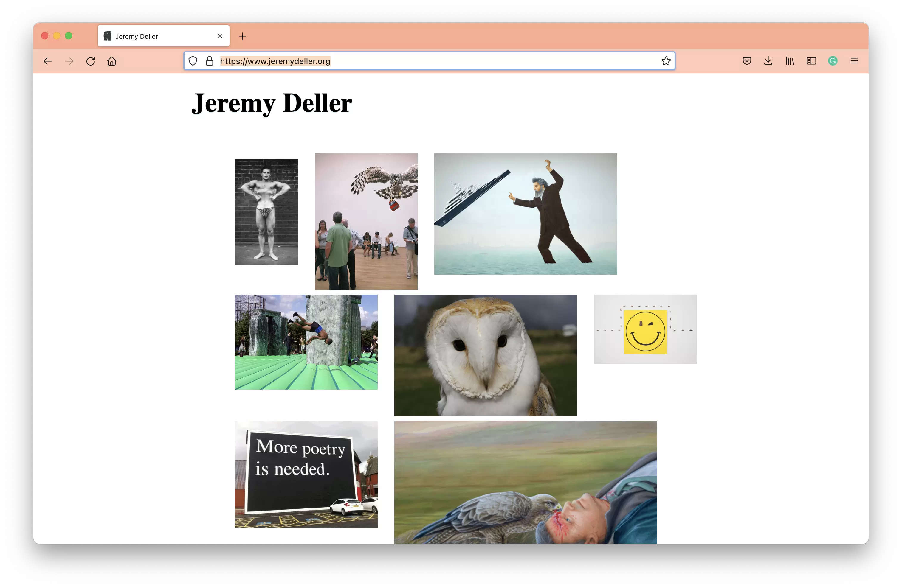The image size is (902, 588).
Task: Click the forward navigation arrow
Action: [69, 61]
